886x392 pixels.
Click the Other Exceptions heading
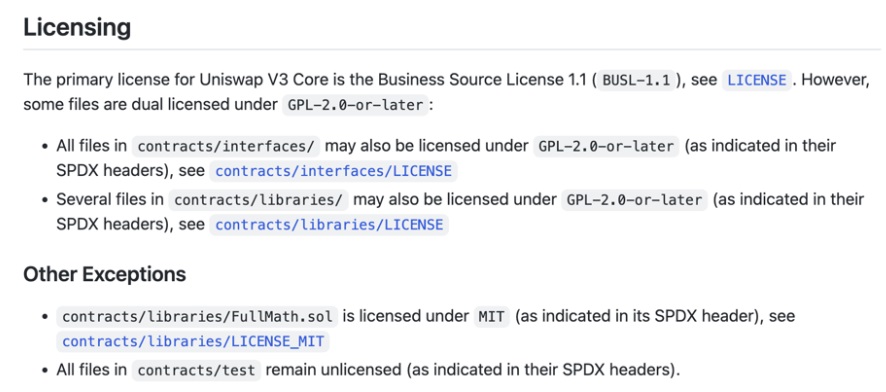105,275
